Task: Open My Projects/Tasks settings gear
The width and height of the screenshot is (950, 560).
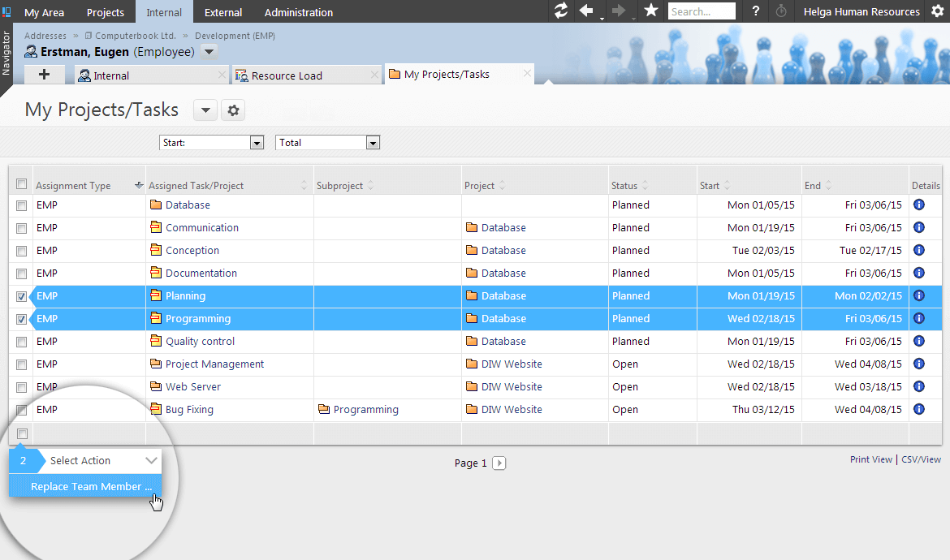Action: (233, 110)
